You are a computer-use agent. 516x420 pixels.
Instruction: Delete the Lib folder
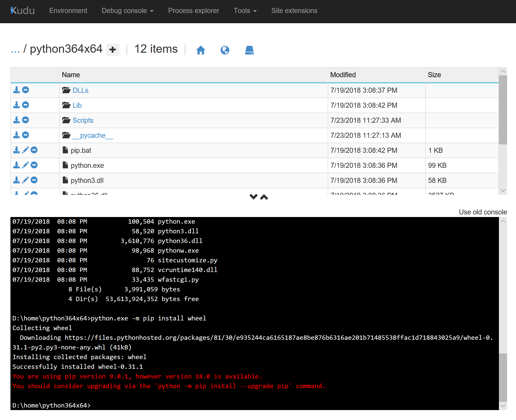(x=25, y=105)
